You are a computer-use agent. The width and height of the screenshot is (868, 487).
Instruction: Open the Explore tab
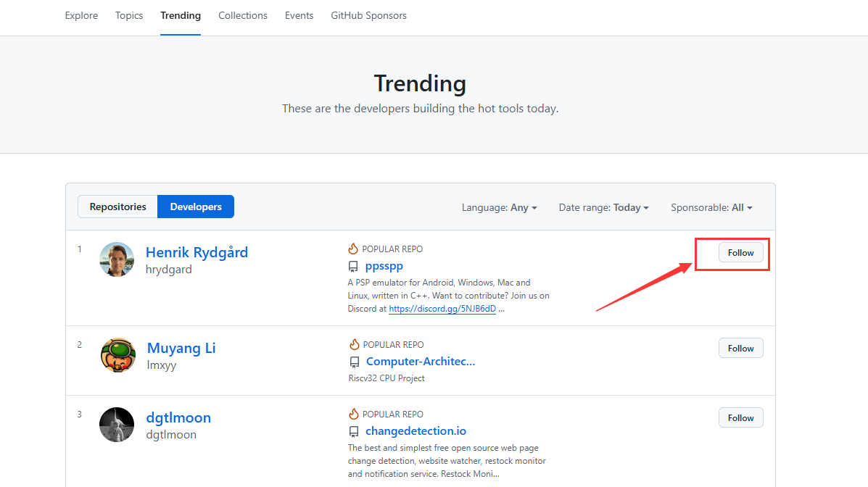81,15
